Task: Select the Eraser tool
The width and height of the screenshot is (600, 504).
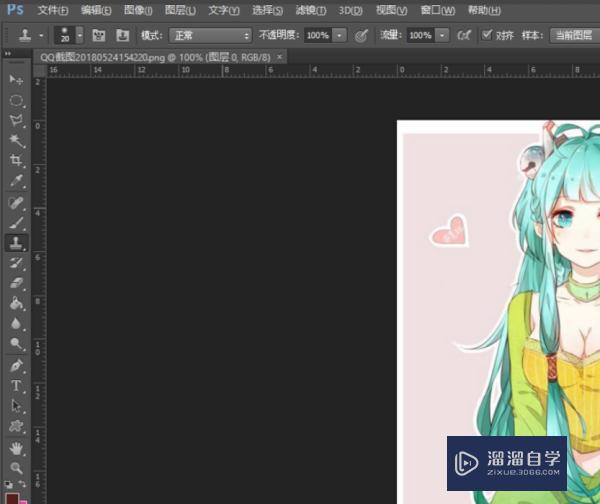Action: pyautogui.click(x=16, y=284)
